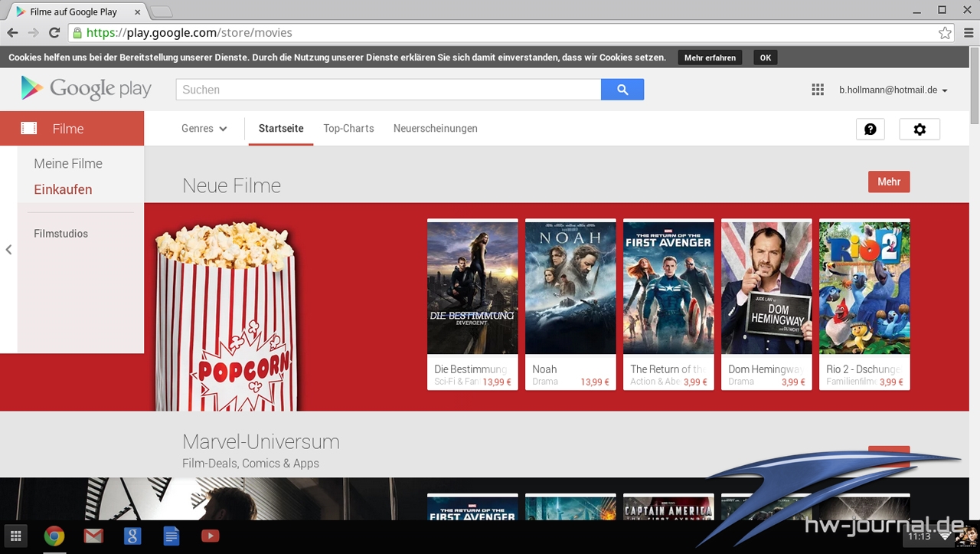
Task: Click the Google Play logo
Action: pyautogui.click(x=87, y=89)
